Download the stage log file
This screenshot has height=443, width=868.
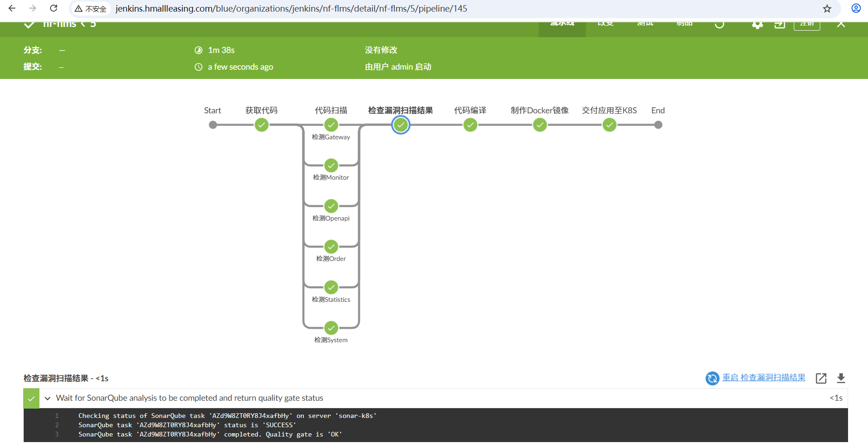pos(841,378)
